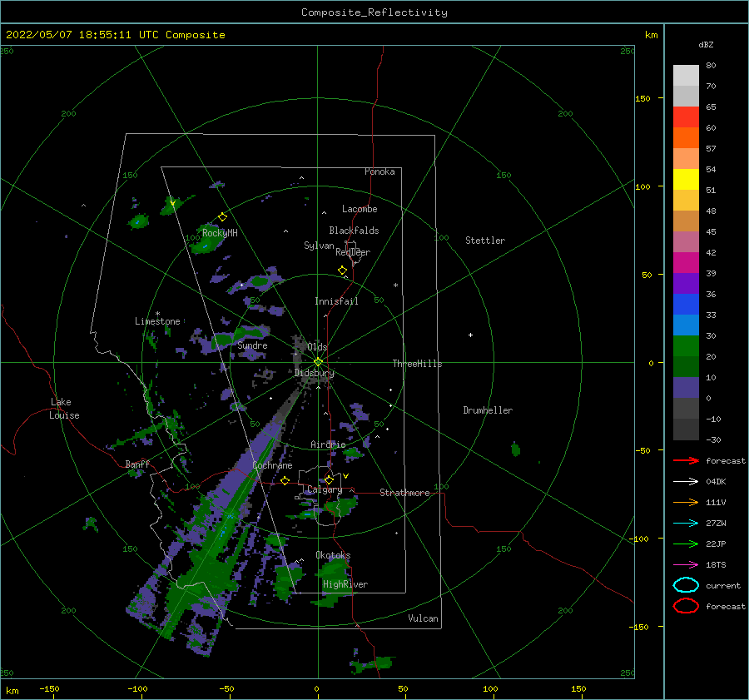The height and width of the screenshot is (700, 749).
Task: Click the yellow diamond marker above RockyMH
Action: 222,217
